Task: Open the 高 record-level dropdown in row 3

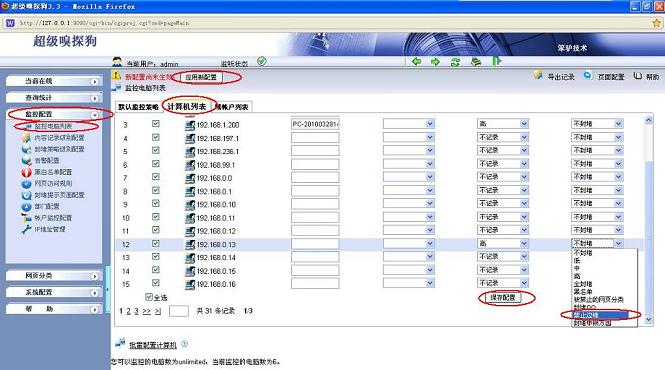Action: (503, 124)
